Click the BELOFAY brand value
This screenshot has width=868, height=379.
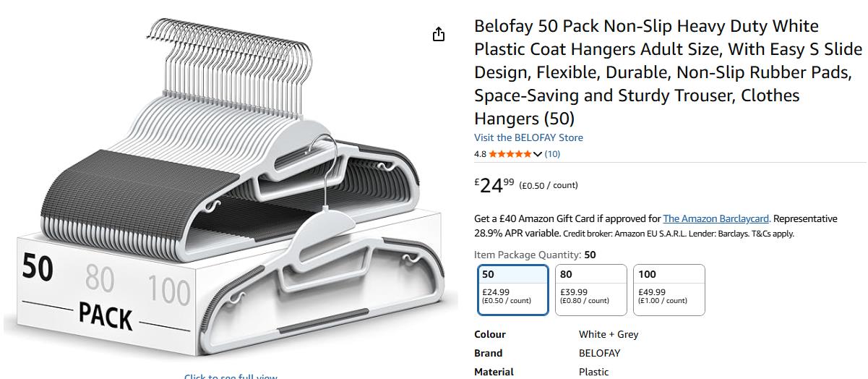599,353
